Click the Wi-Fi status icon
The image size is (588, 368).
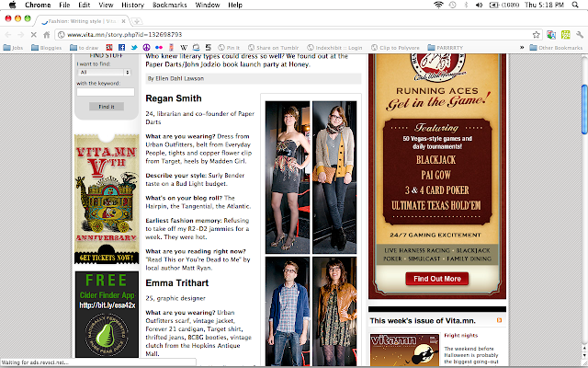pyautogui.click(x=438, y=5)
